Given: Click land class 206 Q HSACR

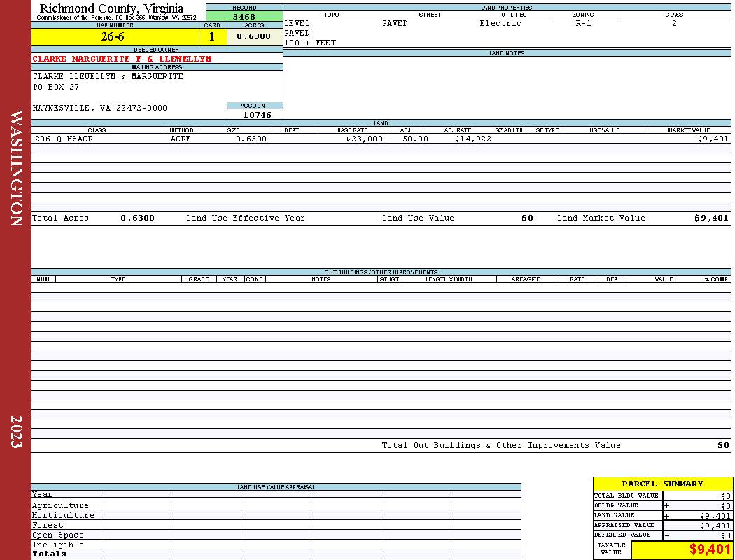Looking at the screenshot, I should (64, 139).
